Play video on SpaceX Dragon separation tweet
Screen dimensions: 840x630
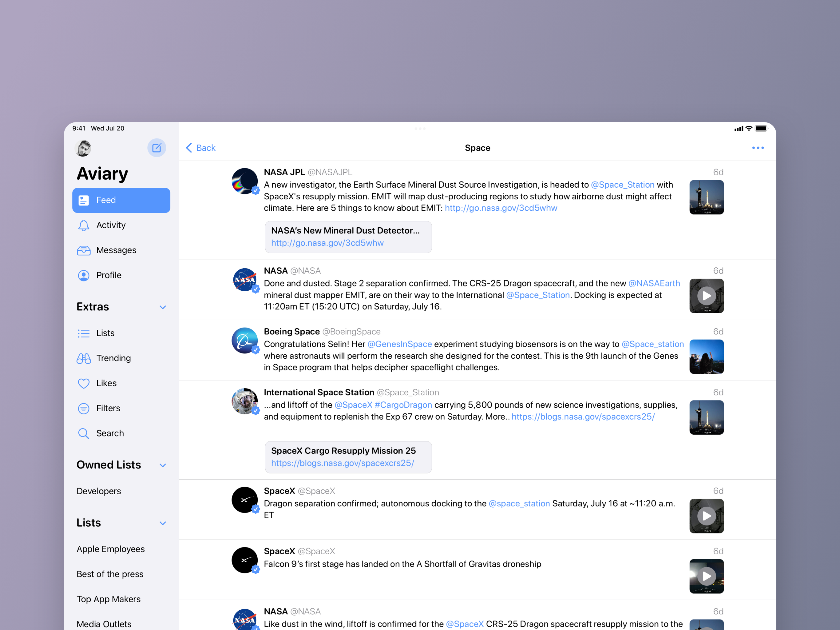tap(706, 516)
